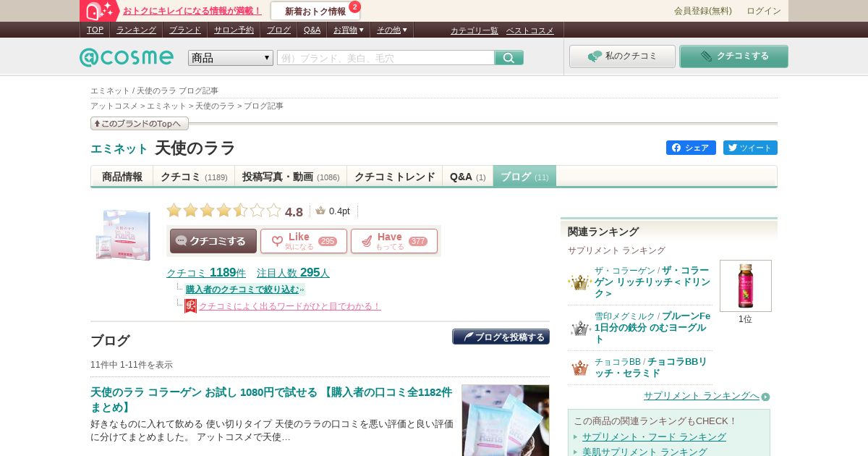Screen dimensions: 868x456
Task: Click the ログイン link
Action: coord(764,11)
